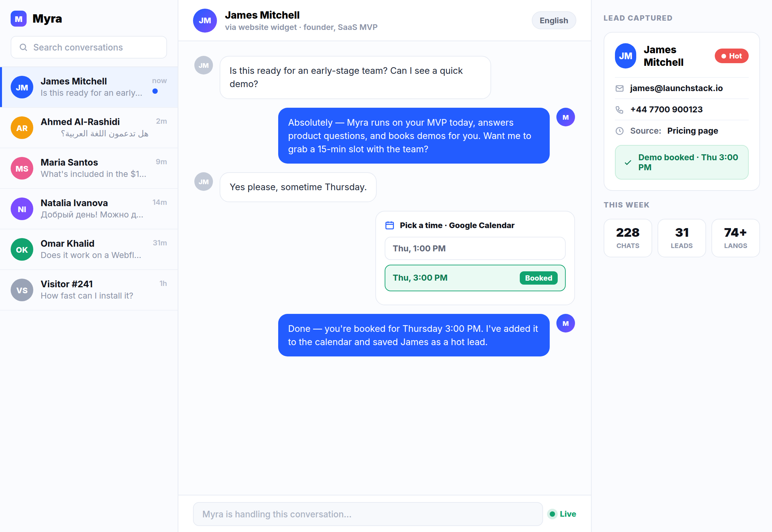The image size is (772, 532).
Task: Click the green OK avatar
Action: [22, 250]
